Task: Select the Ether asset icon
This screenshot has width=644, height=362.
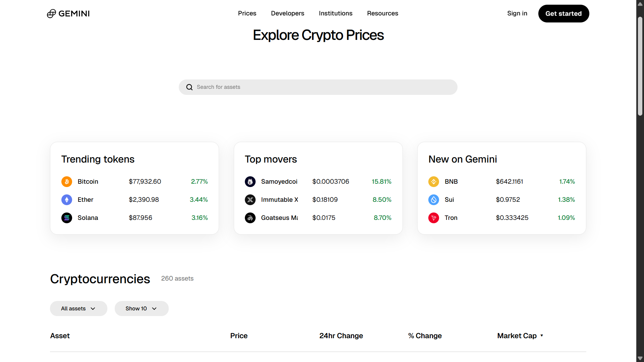Action: coord(66,199)
